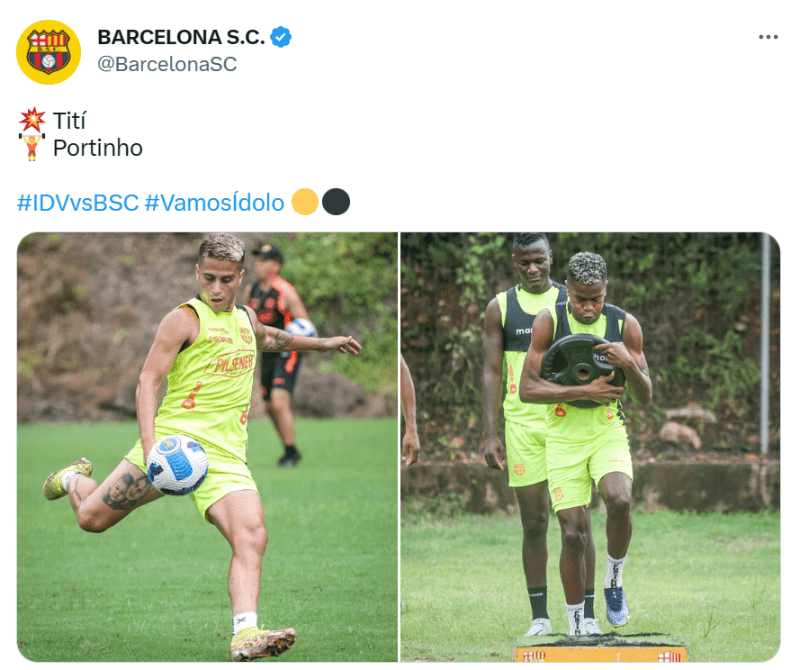Click the step box at bottom of right photo
800x670 pixels.
click(x=601, y=648)
